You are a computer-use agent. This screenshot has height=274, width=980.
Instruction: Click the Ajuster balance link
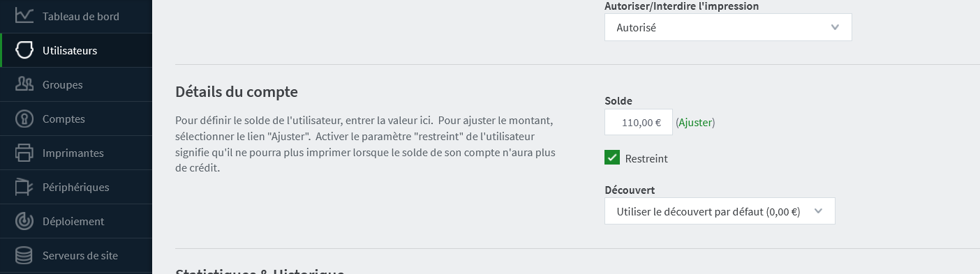pyautogui.click(x=695, y=122)
